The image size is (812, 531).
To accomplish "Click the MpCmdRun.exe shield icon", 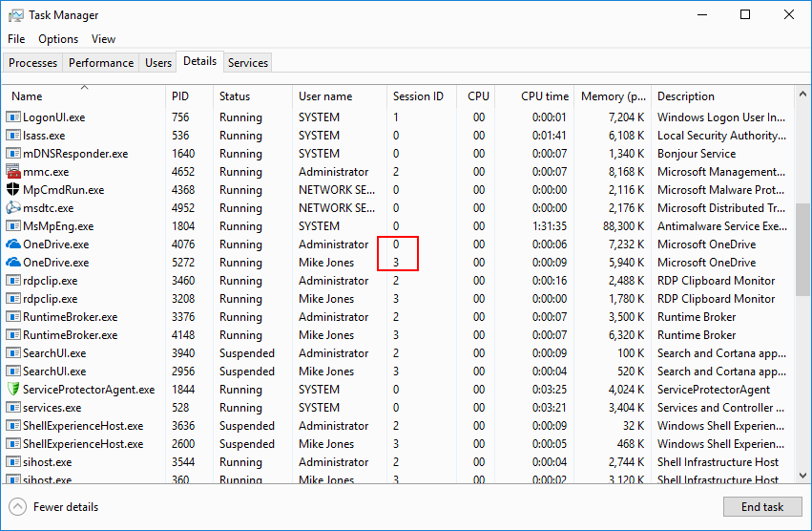I will [x=13, y=190].
